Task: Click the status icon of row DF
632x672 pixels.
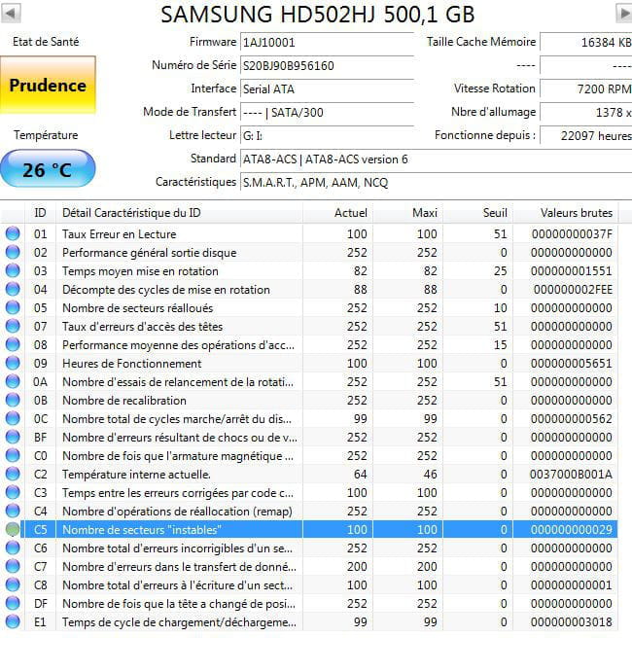Action: (x=13, y=603)
